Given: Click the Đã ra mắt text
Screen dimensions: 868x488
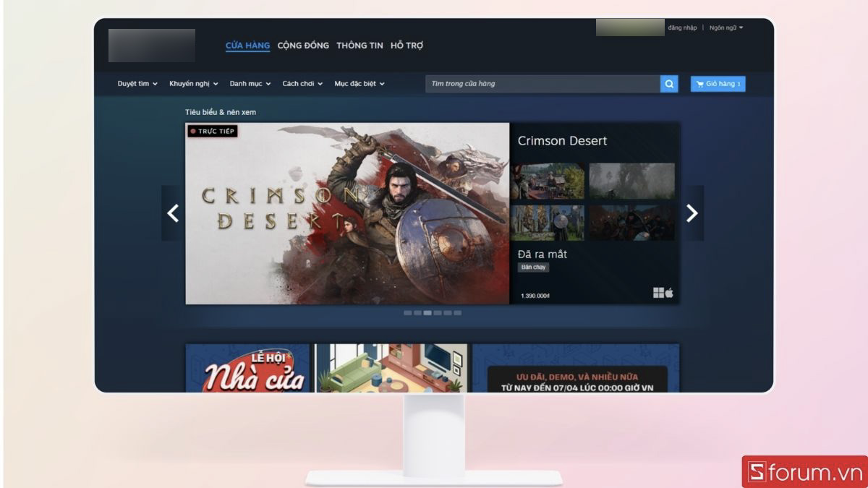Looking at the screenshot, I should click(x=542, y=254).
